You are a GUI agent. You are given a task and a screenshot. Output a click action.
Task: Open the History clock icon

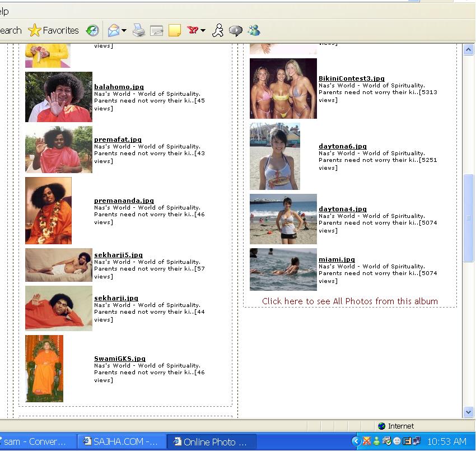coord(92,31)
